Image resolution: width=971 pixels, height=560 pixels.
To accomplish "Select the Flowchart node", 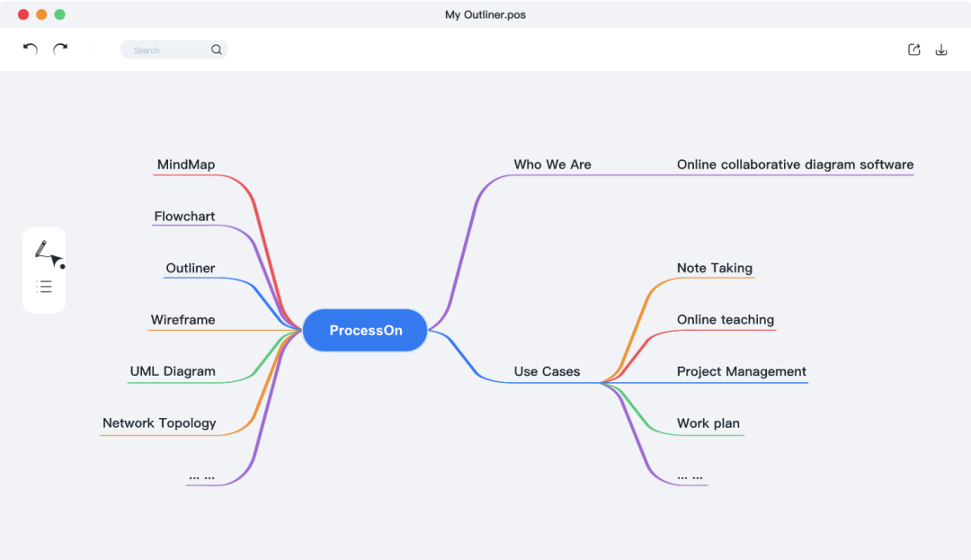I will pos(184,217).
